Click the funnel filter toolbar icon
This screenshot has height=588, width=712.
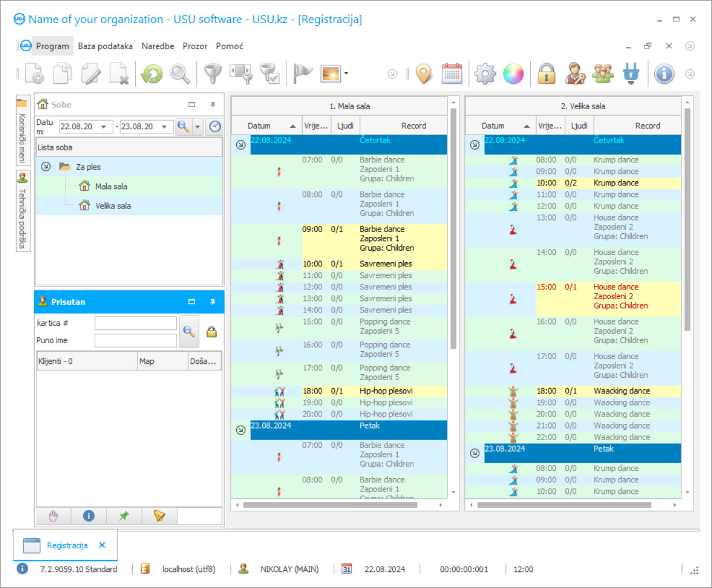[213, 74]
